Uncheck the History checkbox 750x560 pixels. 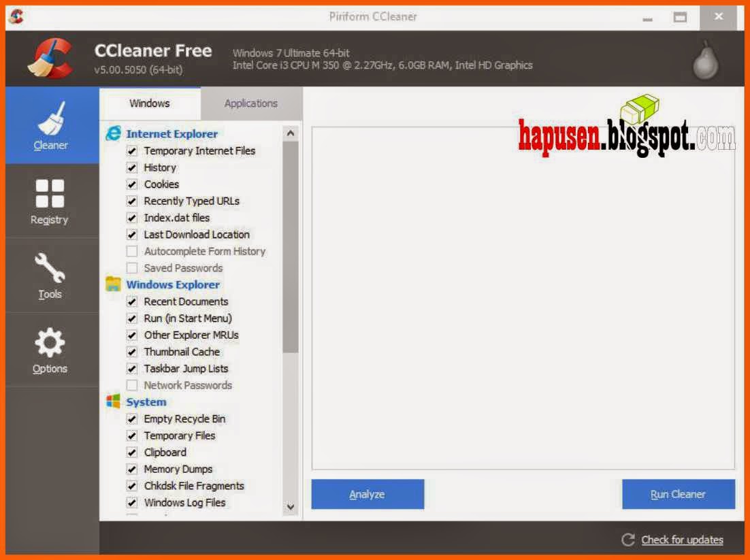point(132,168)
